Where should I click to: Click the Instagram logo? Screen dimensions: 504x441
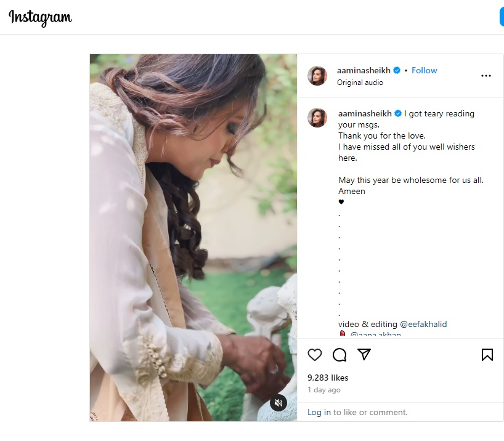(x=40, y=17)
